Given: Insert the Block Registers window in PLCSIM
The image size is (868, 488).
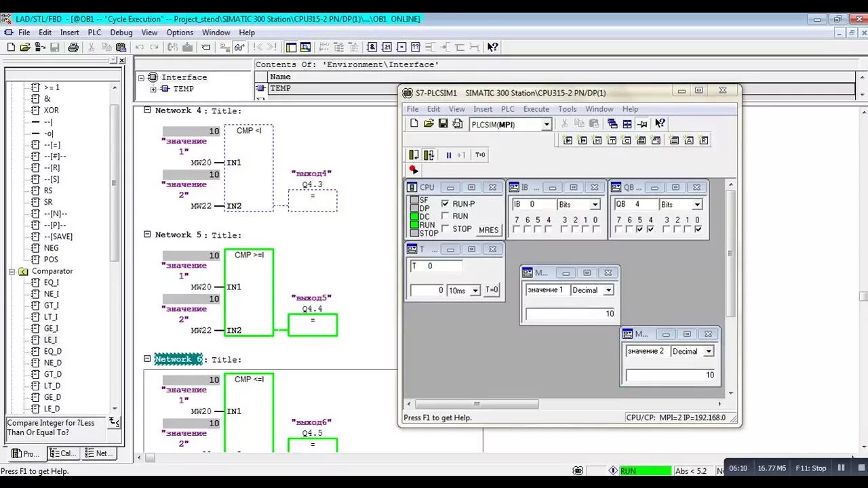Looking at the screenshot, I should point(704,140).
